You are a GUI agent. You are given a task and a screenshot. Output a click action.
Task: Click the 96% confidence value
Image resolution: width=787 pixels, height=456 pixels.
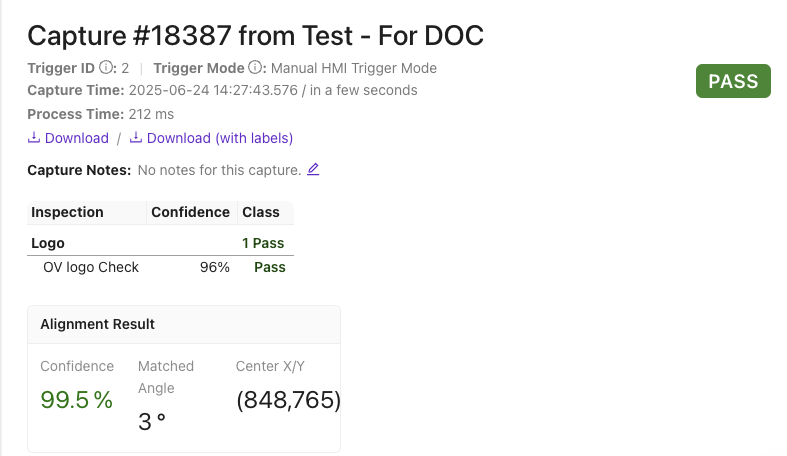click(215, 267)
